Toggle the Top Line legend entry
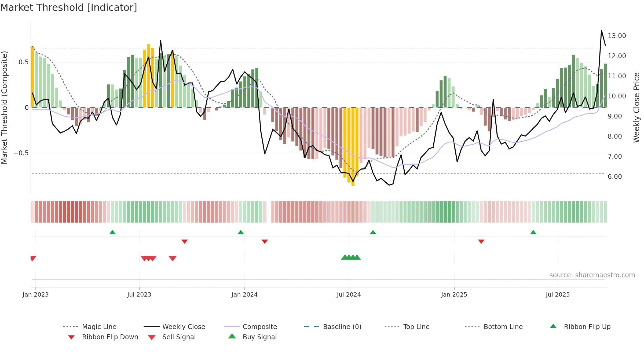Image resolution: width=644 pixels, height=362 pixels. (x=407, y=327)
